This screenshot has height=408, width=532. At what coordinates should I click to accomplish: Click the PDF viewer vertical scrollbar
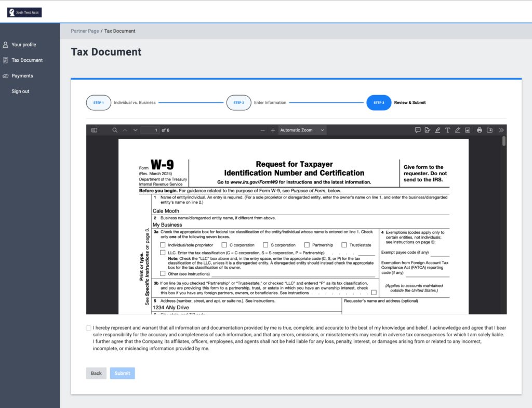[504, 141]
